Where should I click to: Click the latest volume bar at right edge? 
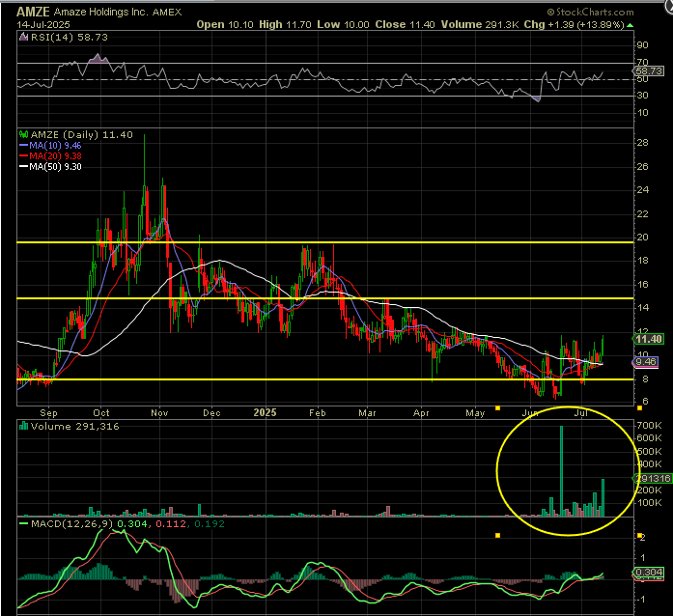pos(603,497)
